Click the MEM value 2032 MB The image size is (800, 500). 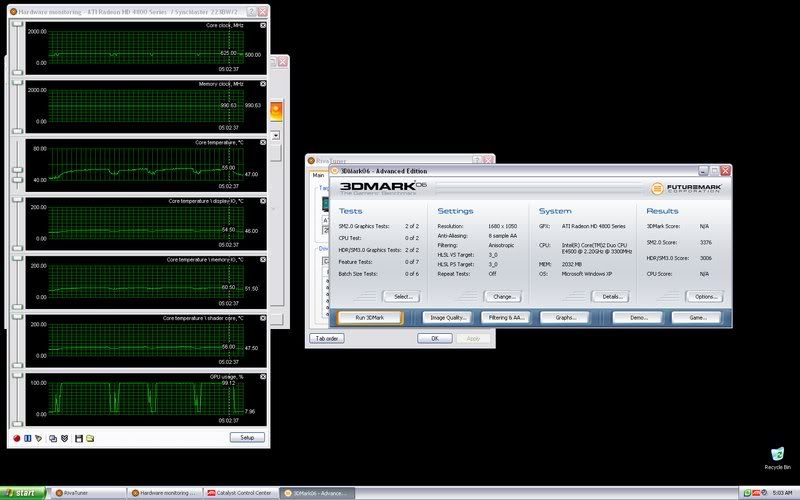point(571,264)
